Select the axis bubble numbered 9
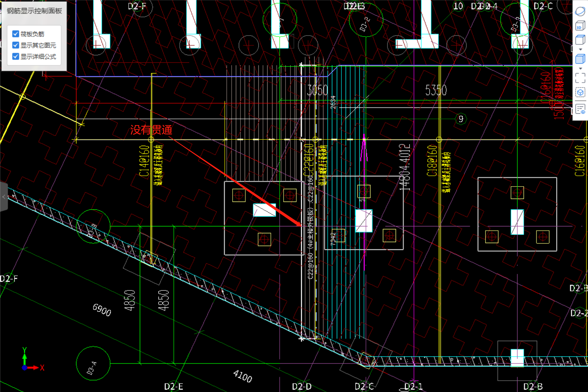This screenshot has height=392, width=588. tap(461, 119)
